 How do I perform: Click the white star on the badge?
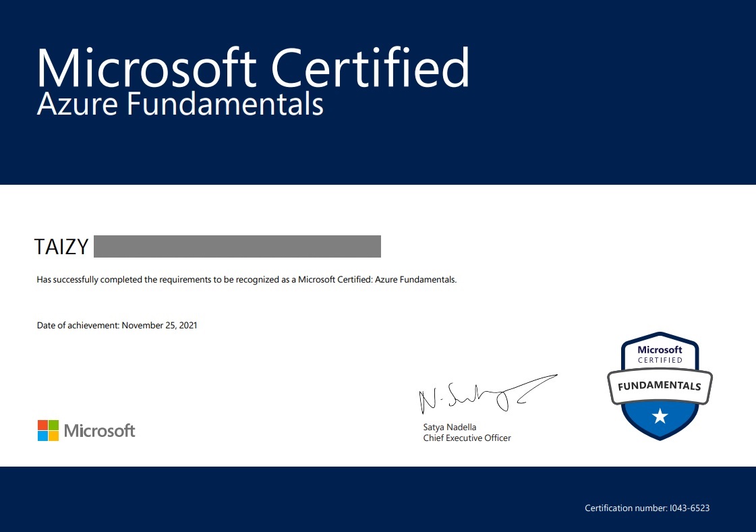[x=660, y=416]
